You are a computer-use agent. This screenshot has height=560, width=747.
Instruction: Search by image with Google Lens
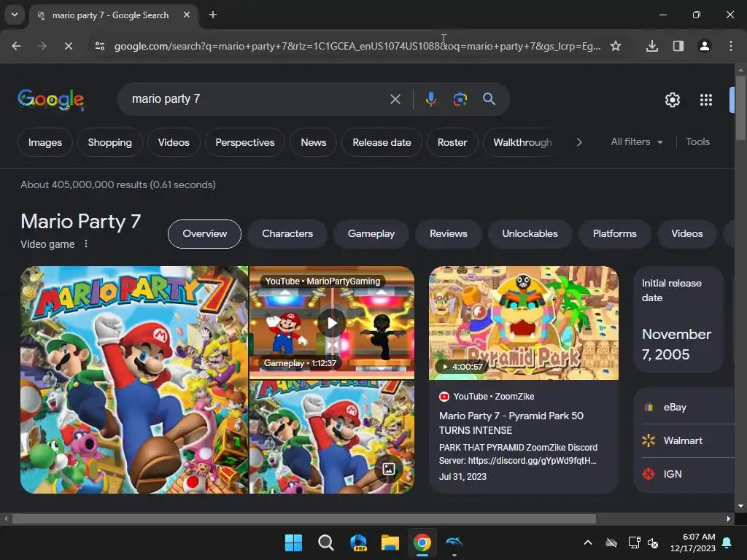pos(460,99)
